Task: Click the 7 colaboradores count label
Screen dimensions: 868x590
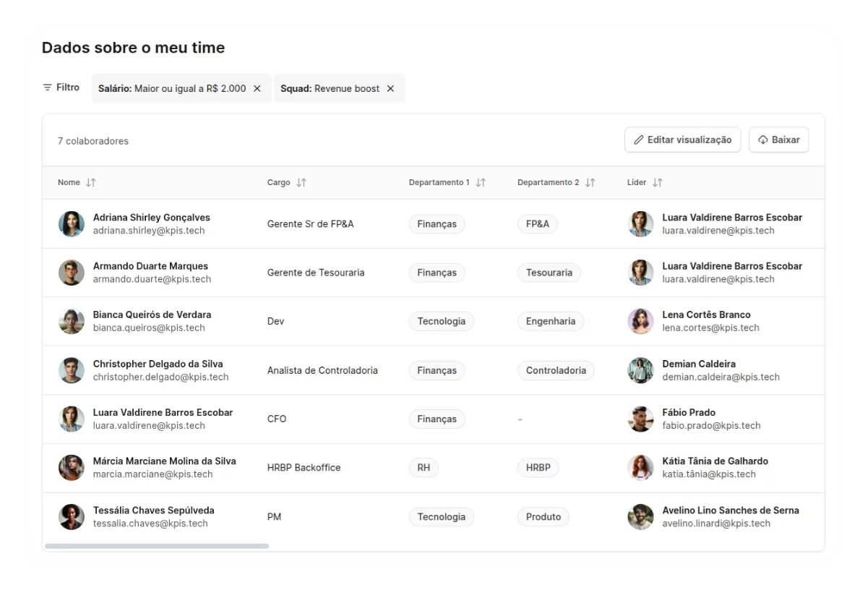Action: click(x=93, y=141)
